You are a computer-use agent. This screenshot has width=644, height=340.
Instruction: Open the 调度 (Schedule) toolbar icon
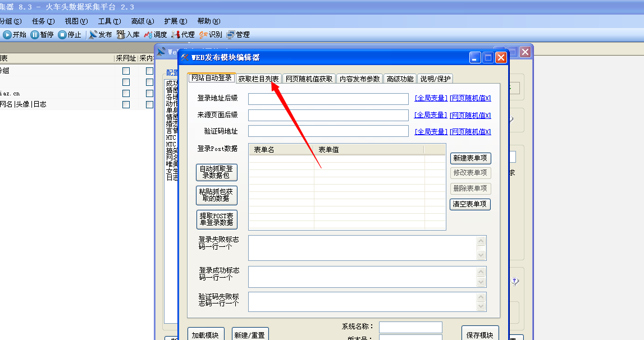[x=148, y=35]
